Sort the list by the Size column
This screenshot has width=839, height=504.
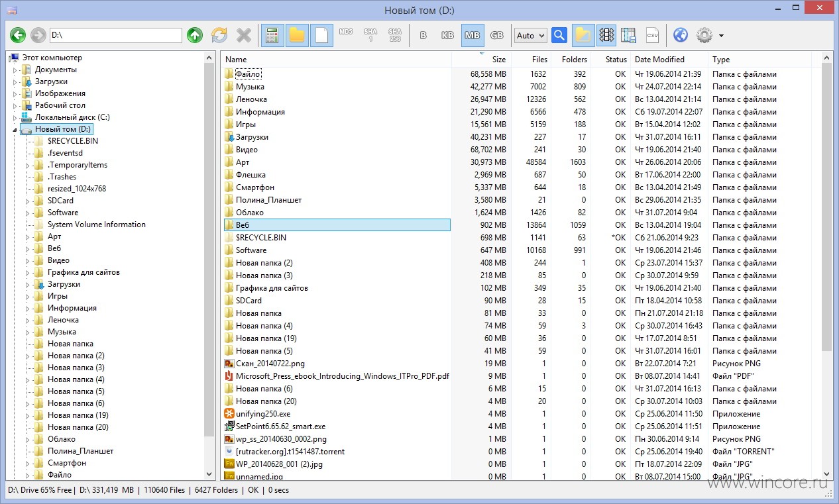481,60
